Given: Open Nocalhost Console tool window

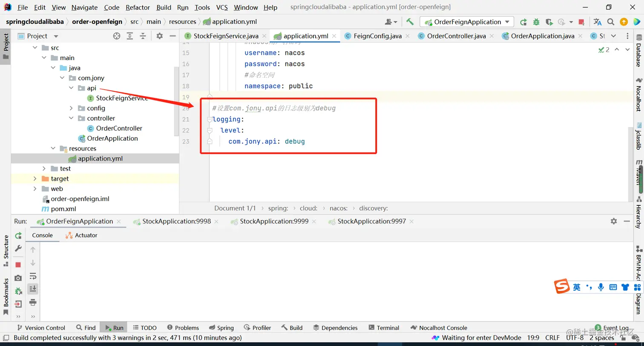Looking at the screenshot, I should coord(439,328).
